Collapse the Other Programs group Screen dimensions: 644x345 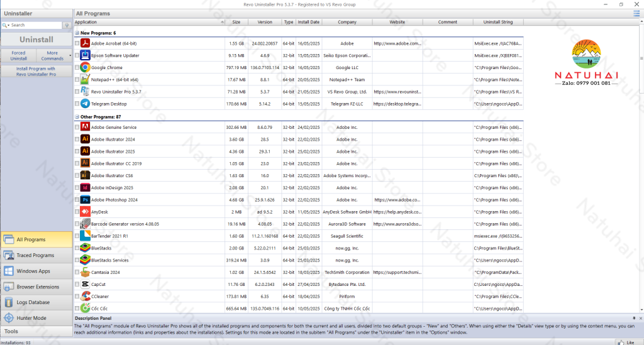coord(77,117)
